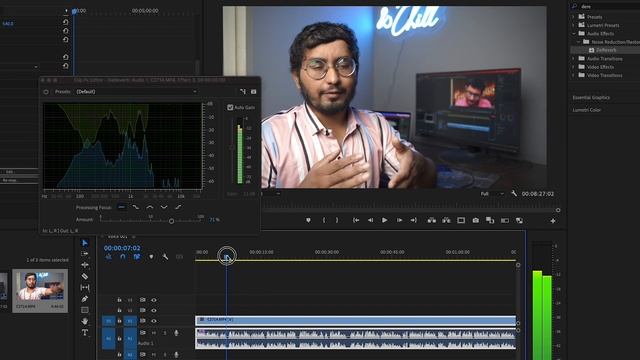This screenshot has width=640, height=360.
Task: Play the sequence in Program monitor
Action: (x=384, y=220)
